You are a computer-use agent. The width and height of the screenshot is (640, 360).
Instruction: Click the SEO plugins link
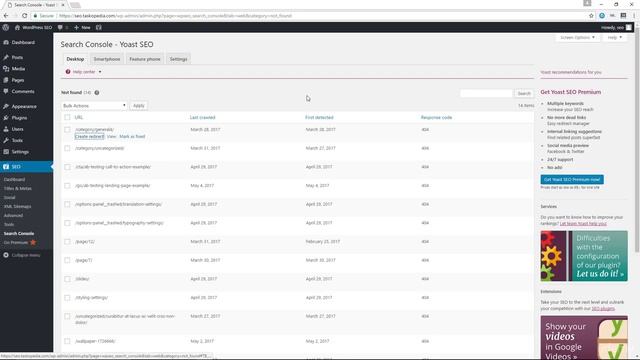(x=603, y=309)
